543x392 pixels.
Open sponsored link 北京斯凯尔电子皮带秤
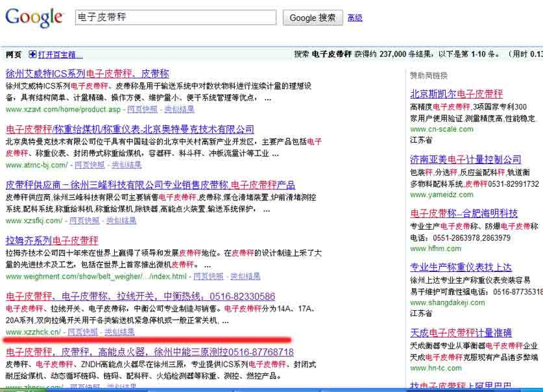coord(457,94)
